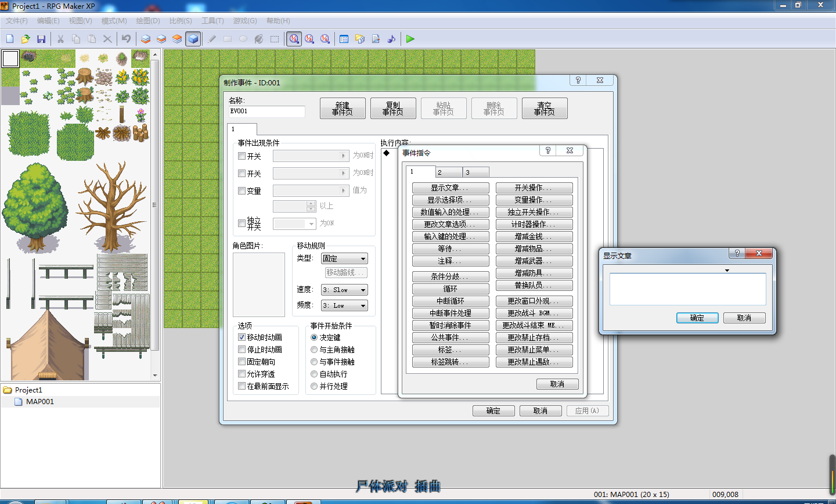Open the 工具(T) menu
Screen dimensions: 836x504
pos(212,20)
